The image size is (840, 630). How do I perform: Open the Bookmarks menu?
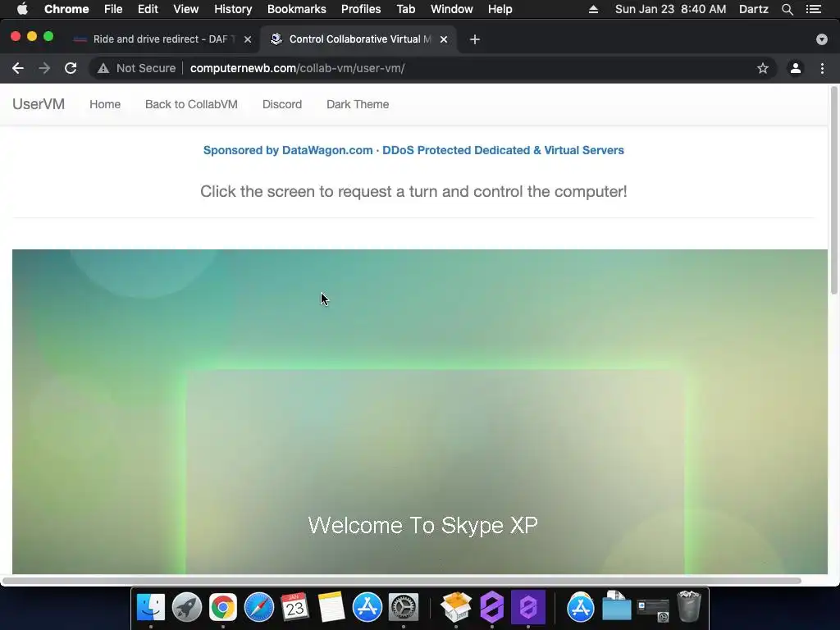[x=297, y=9]
